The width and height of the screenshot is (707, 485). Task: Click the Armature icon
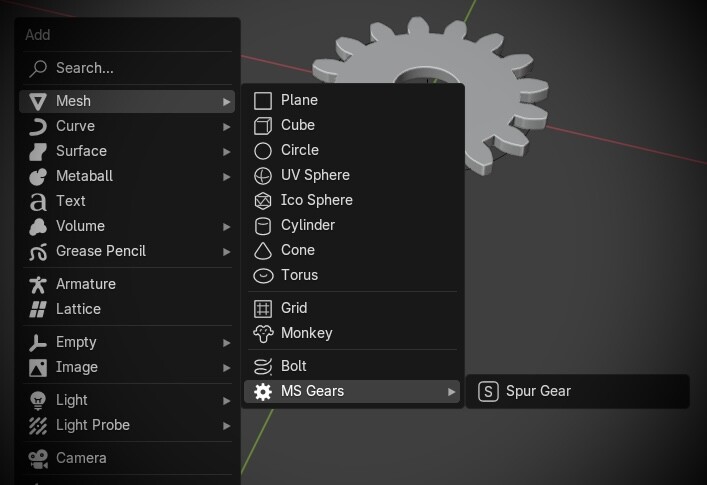(38, 284)
